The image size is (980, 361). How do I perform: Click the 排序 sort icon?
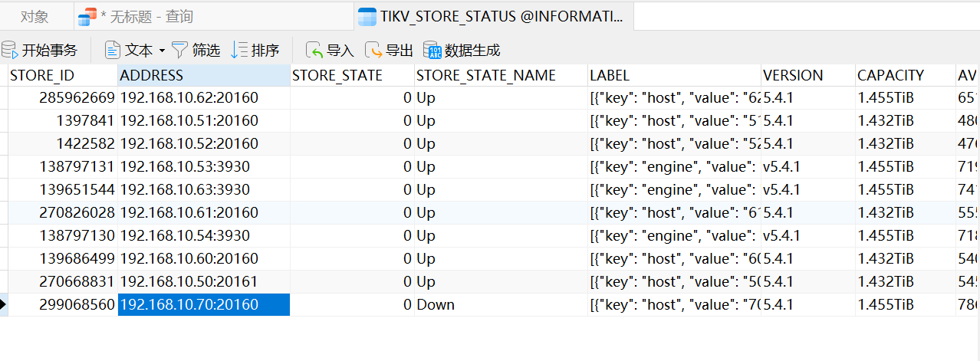[x=240, y=51]
